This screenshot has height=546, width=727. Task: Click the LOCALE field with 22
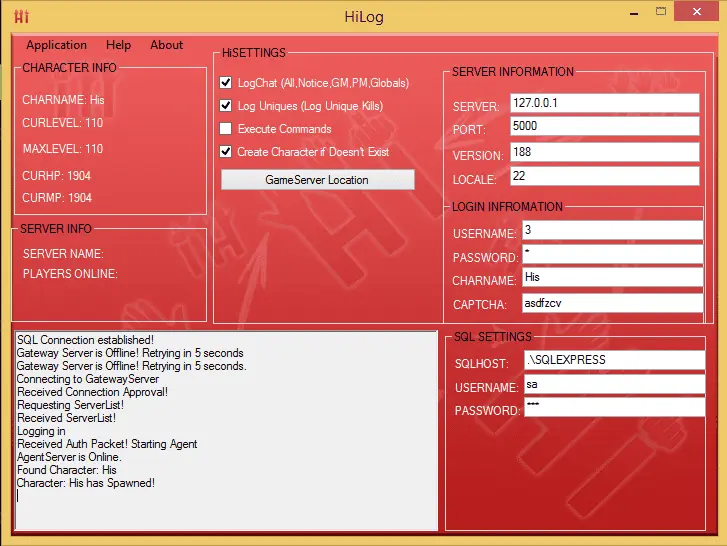pyautogui.click(x=605, y=176)
